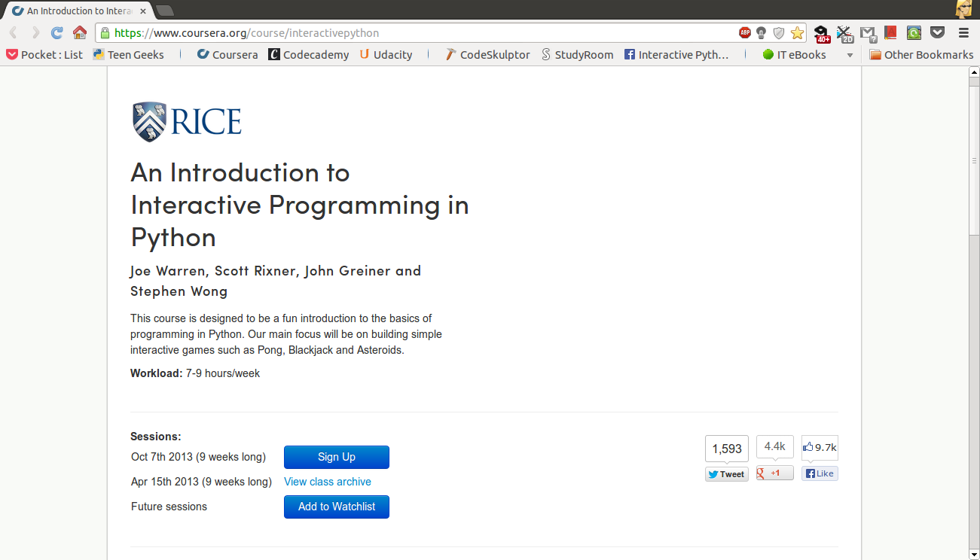Open the browser home page

[x=79, y=33]
